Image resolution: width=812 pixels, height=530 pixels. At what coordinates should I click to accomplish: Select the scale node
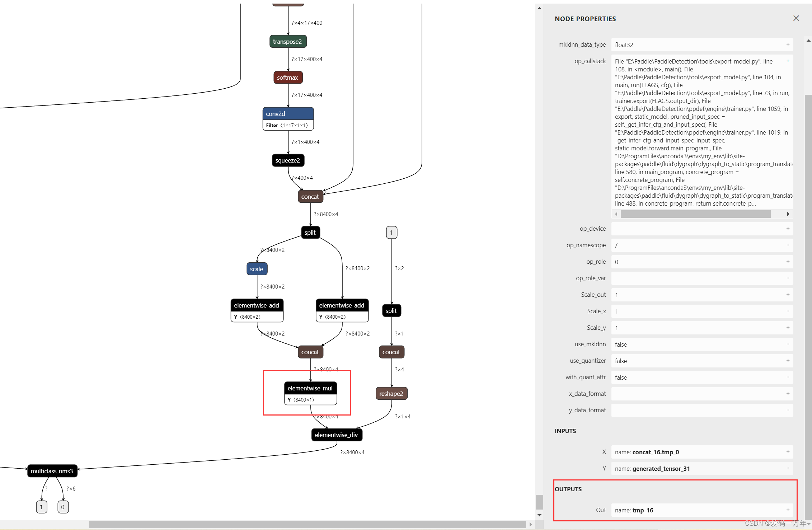(257, 269)
